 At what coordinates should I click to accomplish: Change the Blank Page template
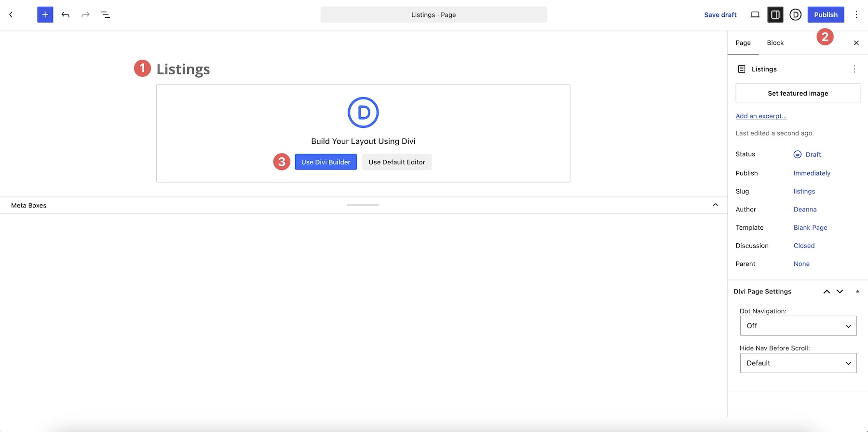tap(810, 227)
